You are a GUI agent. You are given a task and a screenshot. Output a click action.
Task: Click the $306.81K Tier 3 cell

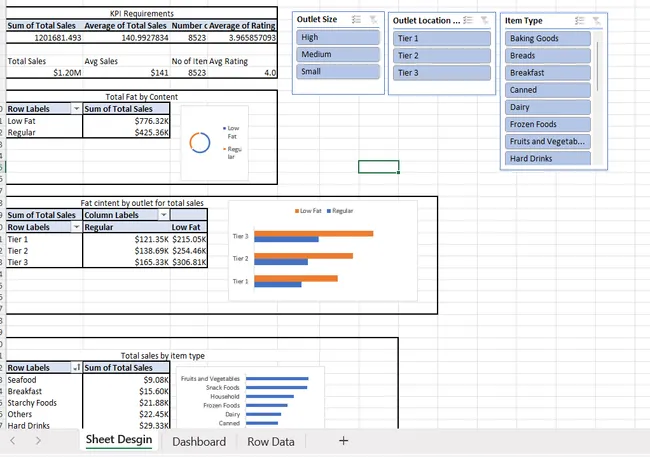pos(189,262)
